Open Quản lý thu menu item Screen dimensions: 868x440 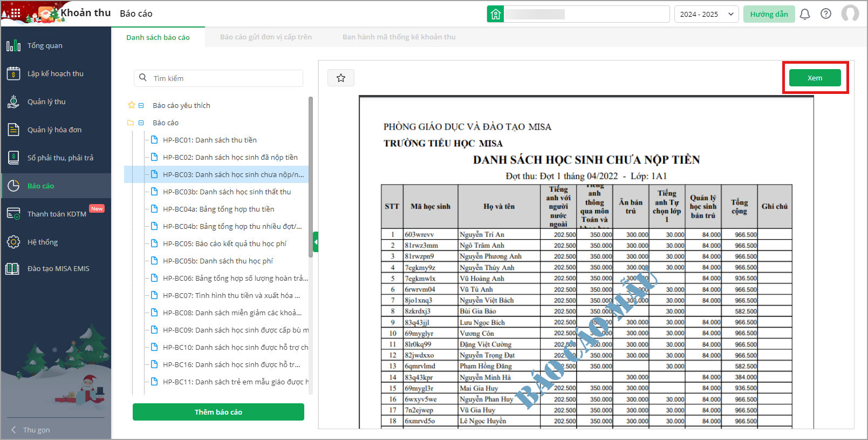point(56,101)
